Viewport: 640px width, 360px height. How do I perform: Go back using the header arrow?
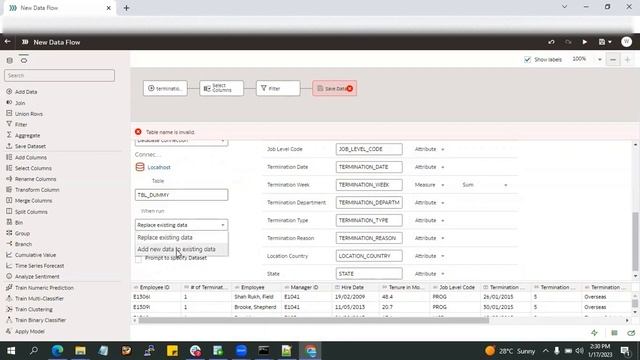(x=7, y=42)
